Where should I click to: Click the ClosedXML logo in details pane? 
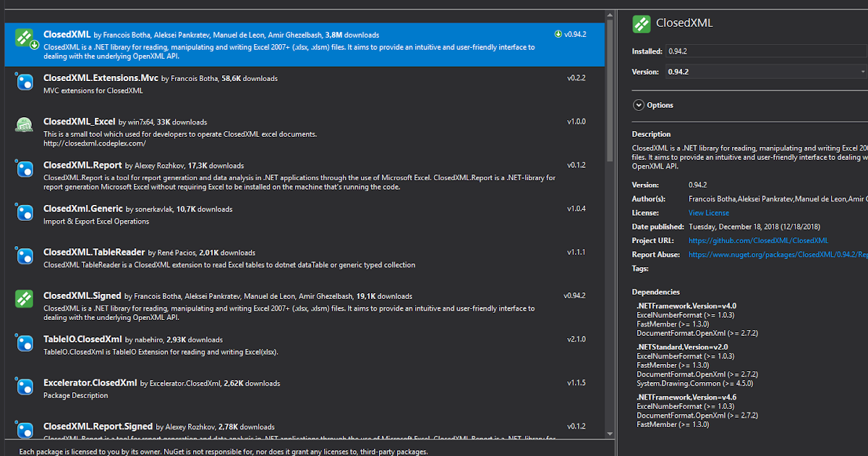(642, 24)
